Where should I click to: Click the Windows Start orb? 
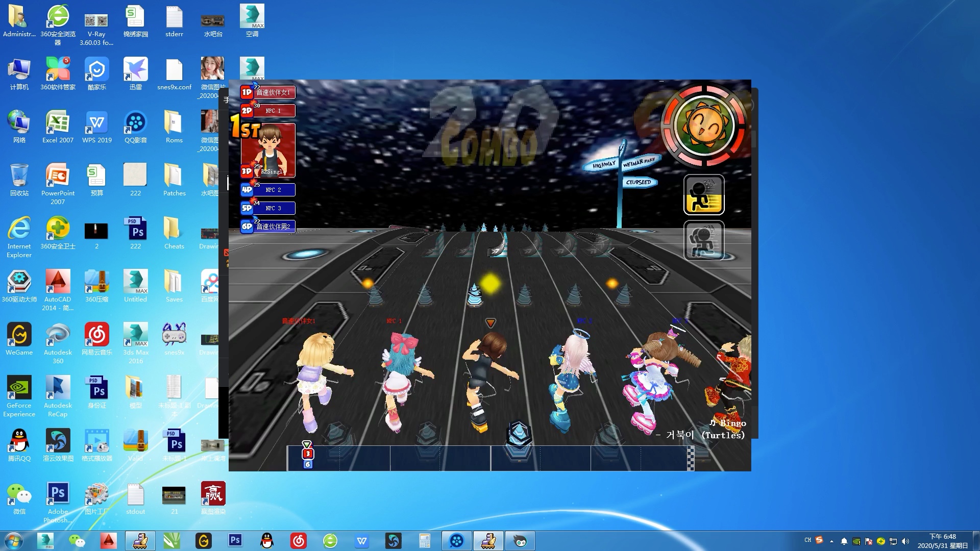14,541
